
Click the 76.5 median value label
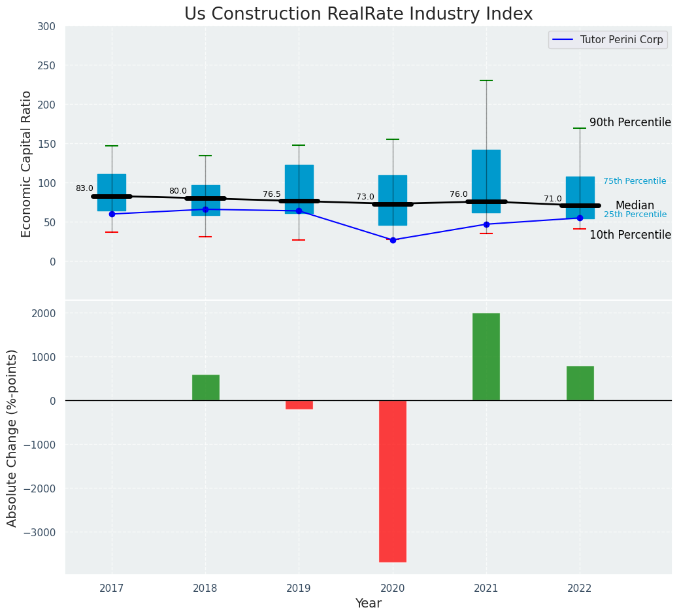[x=272, y=194]
